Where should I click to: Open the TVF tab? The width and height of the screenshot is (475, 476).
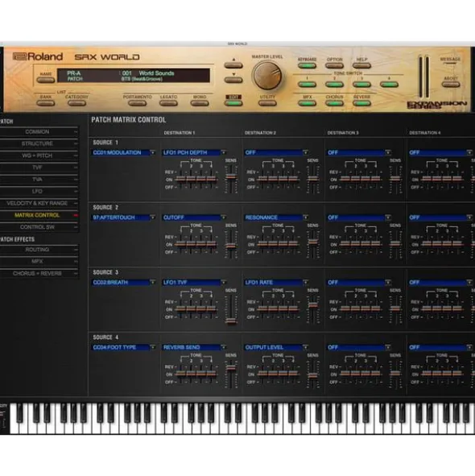tap(39, 168)
